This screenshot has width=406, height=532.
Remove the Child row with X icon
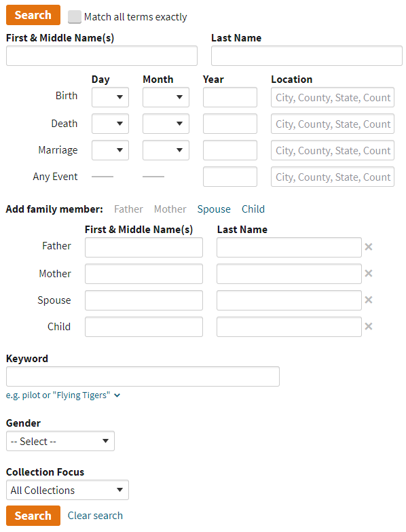pos(369,326)
